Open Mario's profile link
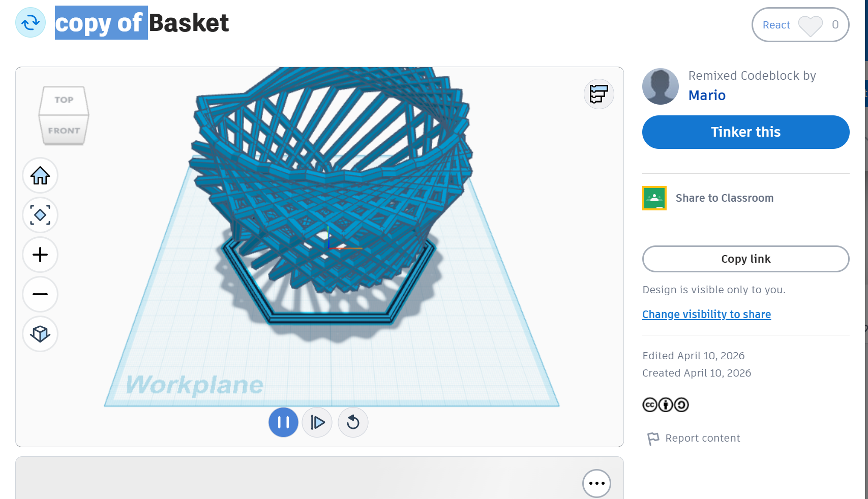 (707, 96)
